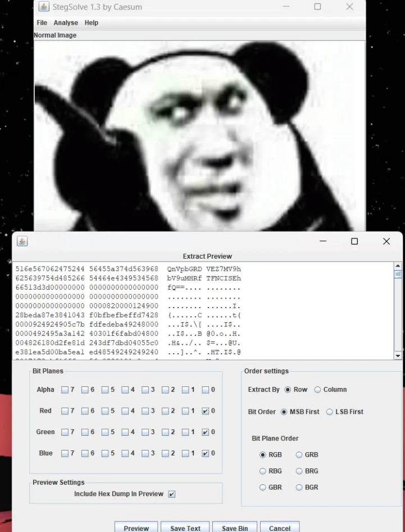Enable Red bit plane 3
This screenshot has width=405, height=532.
click(145, 411)
